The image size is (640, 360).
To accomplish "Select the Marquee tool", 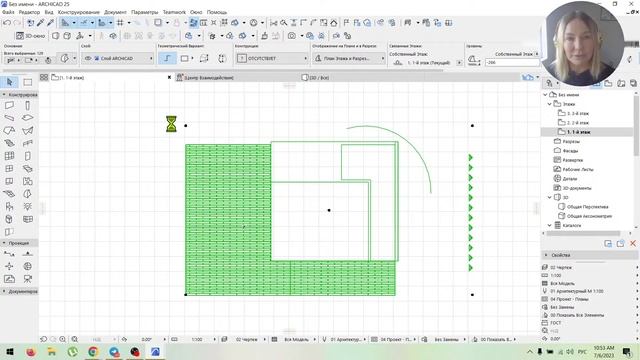I will click(28, 82).
